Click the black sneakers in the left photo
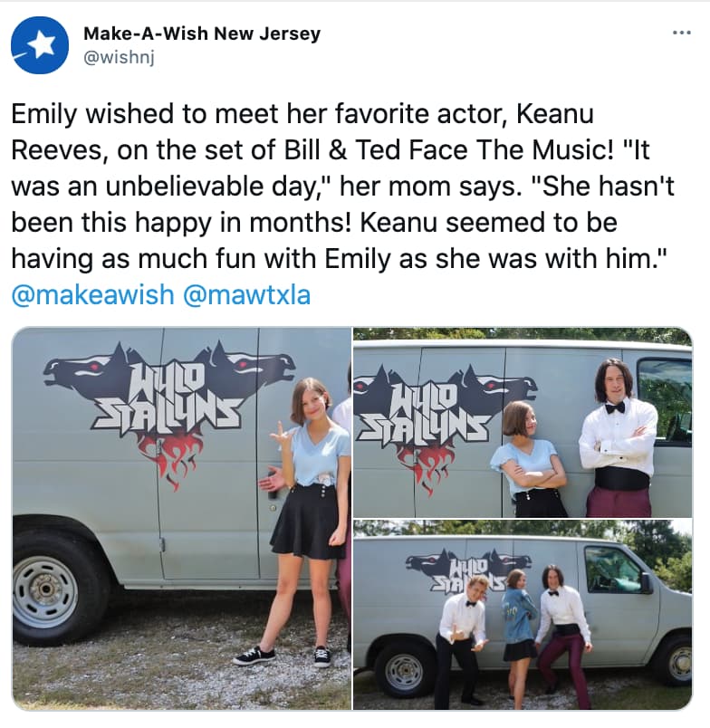 pyautogui.click(x=282, y=656)
